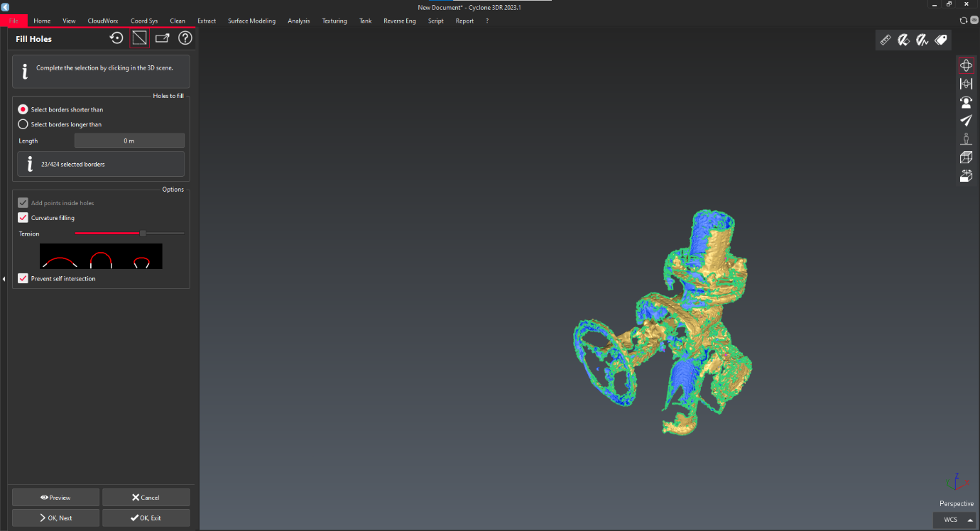Open the Texturing tab

click(x=334, y=21)
